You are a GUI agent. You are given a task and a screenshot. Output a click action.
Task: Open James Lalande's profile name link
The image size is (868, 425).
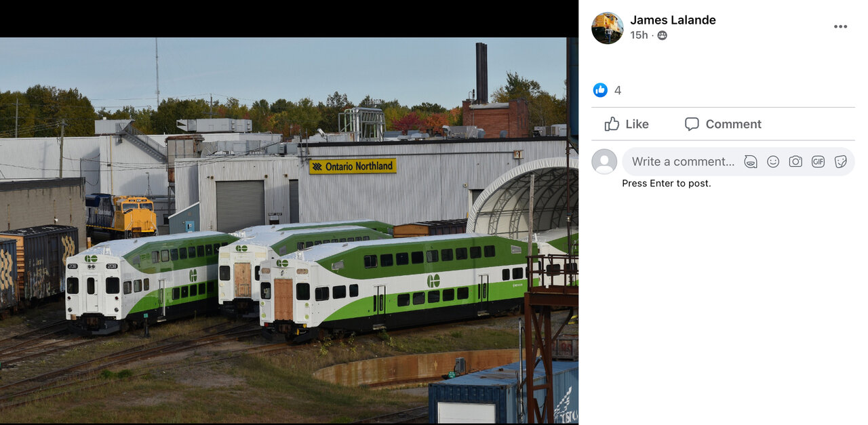point(673,20)
